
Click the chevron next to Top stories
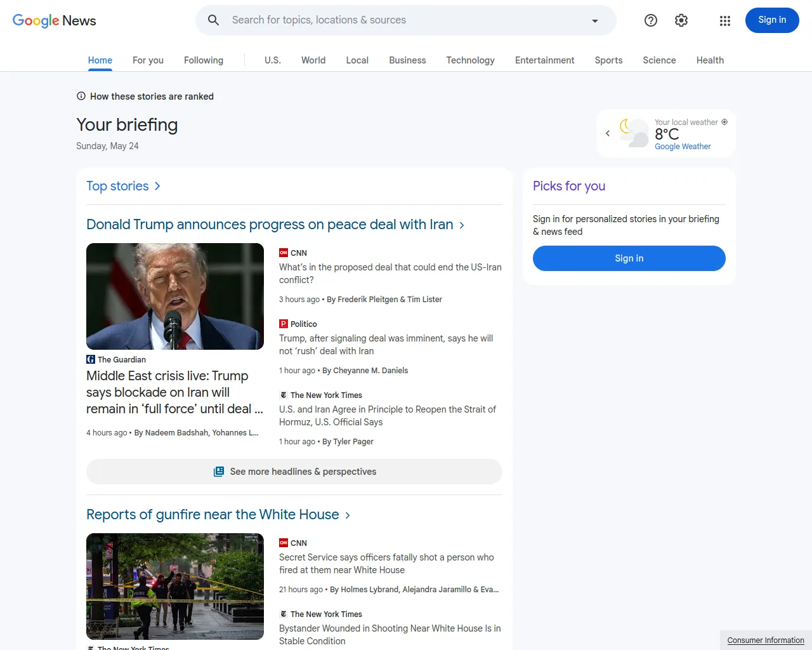[x=157, y=186]
